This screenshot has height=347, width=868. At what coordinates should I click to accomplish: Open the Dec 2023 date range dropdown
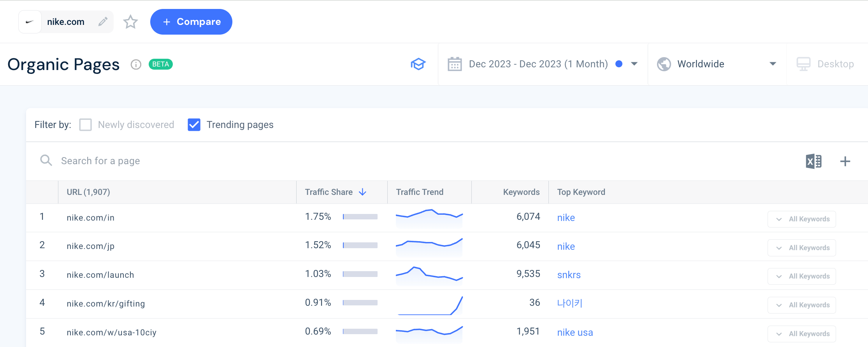pyautogui.click(x=634, y=64)
